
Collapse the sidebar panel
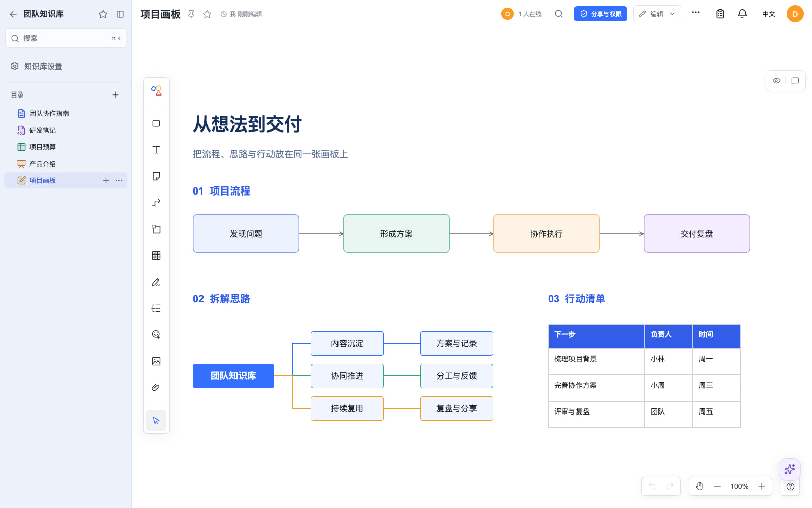120,14
